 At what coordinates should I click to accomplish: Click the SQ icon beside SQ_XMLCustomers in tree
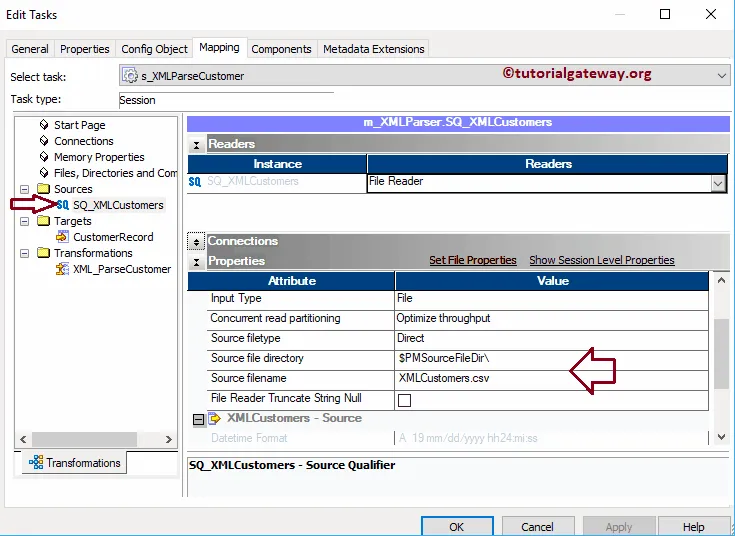(63, 205)
